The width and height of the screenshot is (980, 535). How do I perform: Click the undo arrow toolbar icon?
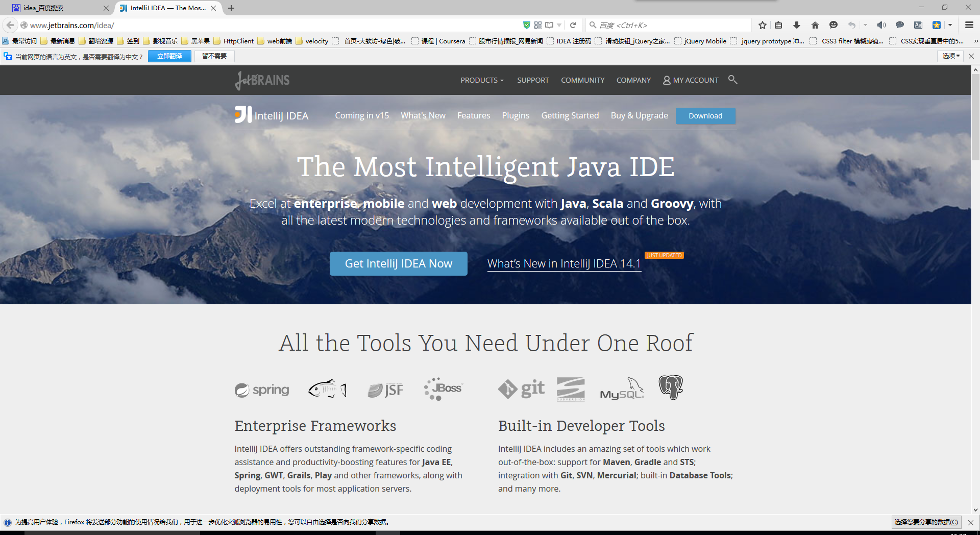[852, 25]
